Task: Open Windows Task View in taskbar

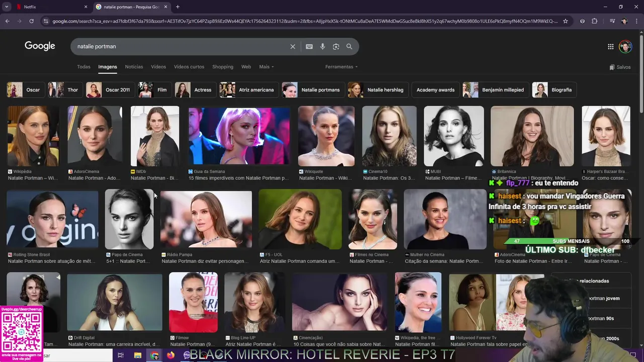Action: [121, 355]
